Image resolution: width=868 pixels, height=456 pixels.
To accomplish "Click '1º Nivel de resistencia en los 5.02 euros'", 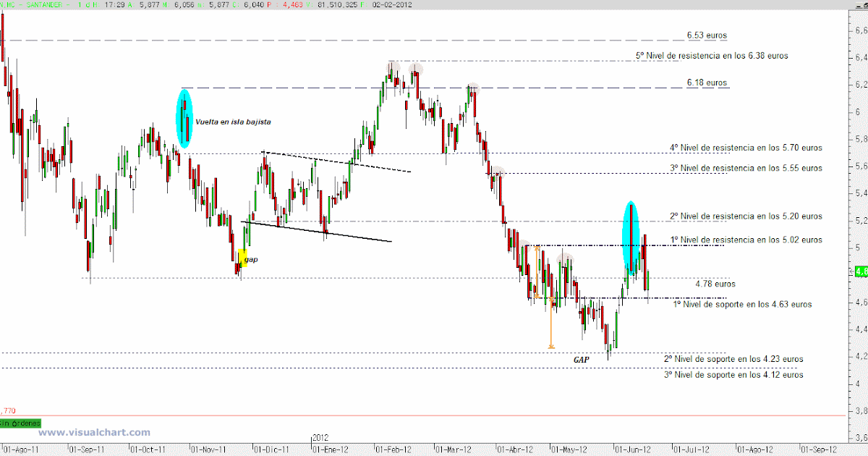I will point(746,240).
